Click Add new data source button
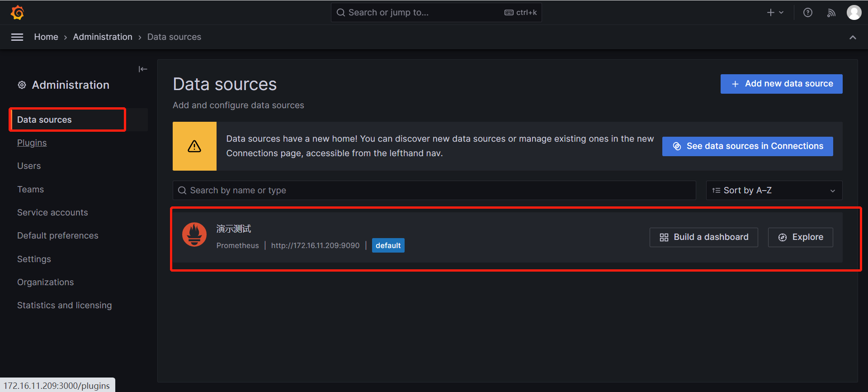The height and width of the screenshot is (392, 868). [781, 84]
